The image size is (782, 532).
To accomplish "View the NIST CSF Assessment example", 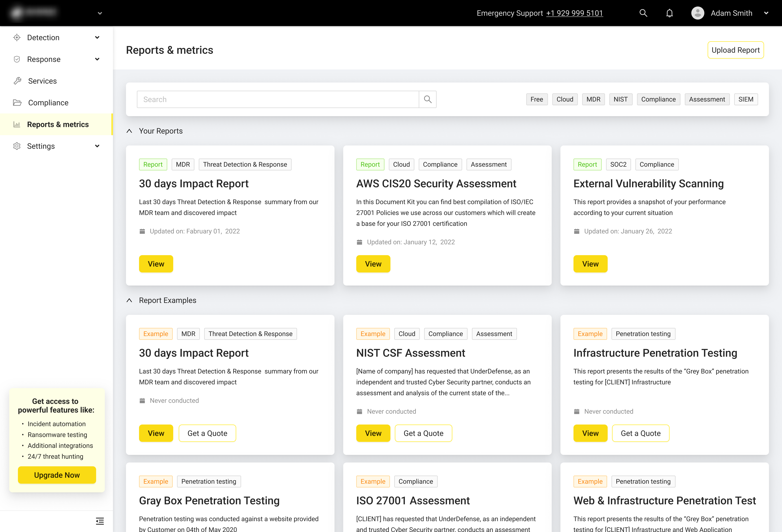I will [373, 433].
